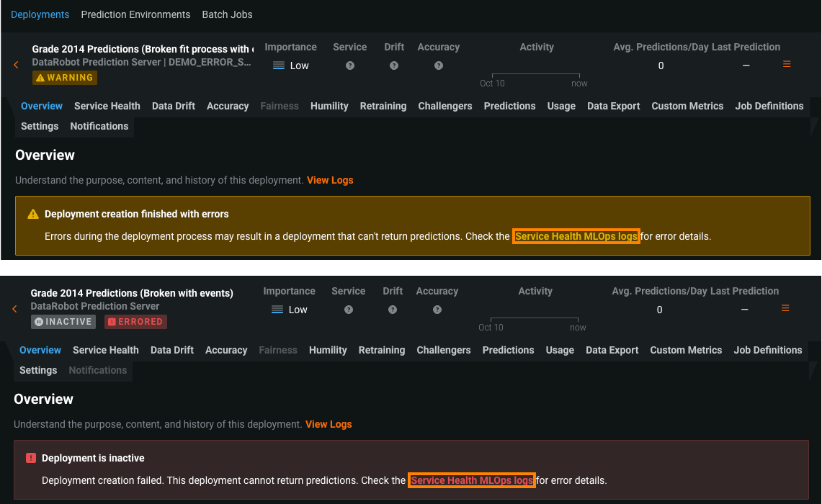The width and height of the screenshot is (822, 504).
Task: Click Accuracy status icon in ERRORED deployment header
Action: pos(437,310)
